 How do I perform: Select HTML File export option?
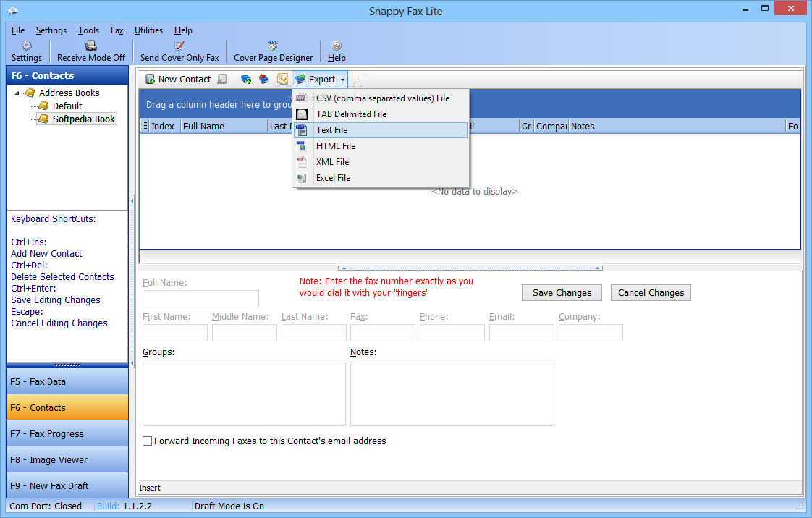pos(381,146)
